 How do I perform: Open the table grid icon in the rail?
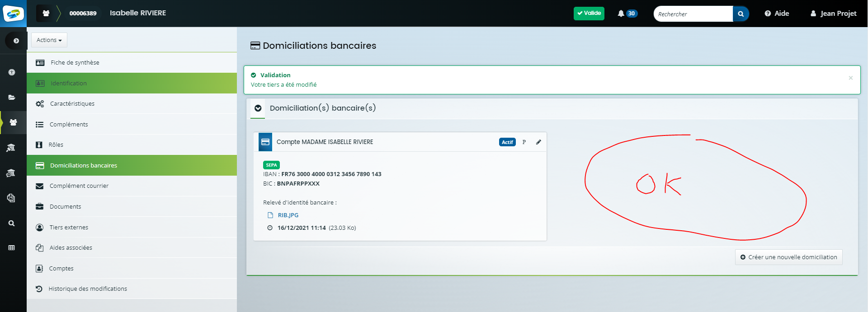click(x=12, y=247)
